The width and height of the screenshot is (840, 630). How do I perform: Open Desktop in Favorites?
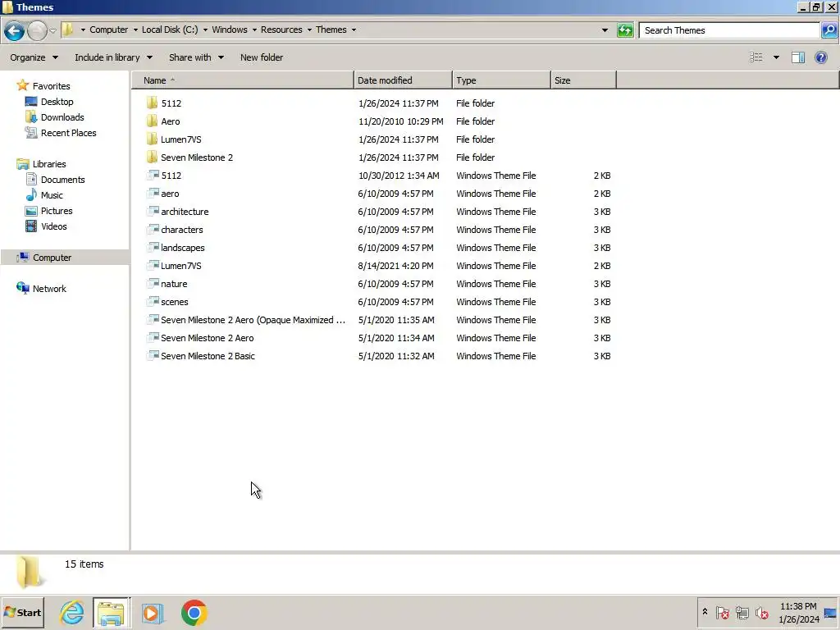(57, 101)
